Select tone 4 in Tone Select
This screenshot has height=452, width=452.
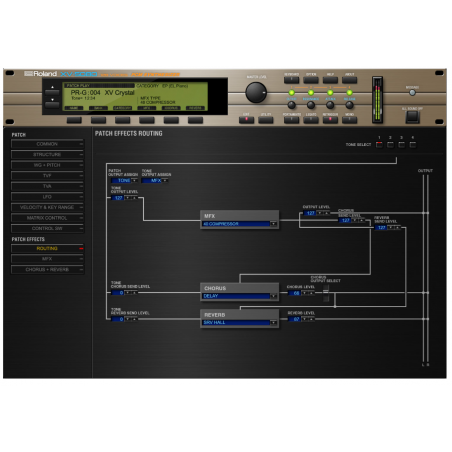pos(413,144)
